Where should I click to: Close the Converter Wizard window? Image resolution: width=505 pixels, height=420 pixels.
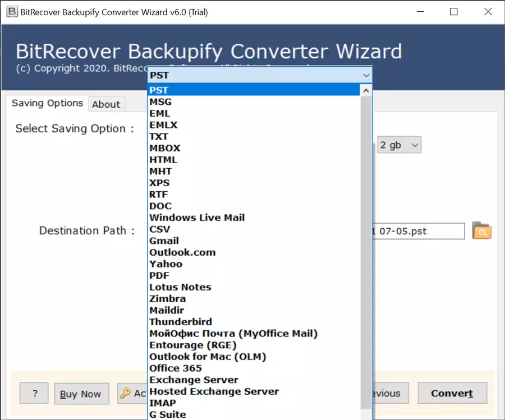pos(488,12)
